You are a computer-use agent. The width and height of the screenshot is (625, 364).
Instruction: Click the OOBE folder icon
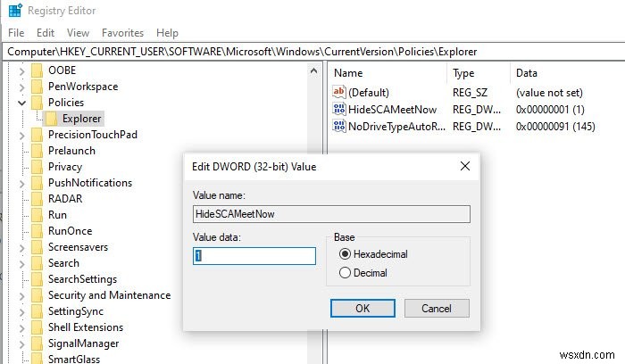coord(37,70)
